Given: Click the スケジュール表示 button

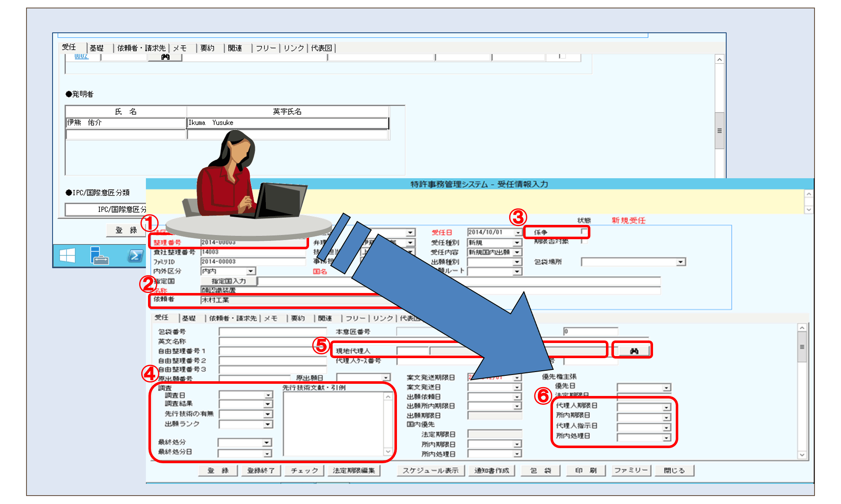Looking at the screenshot, I should coord(430,470).
